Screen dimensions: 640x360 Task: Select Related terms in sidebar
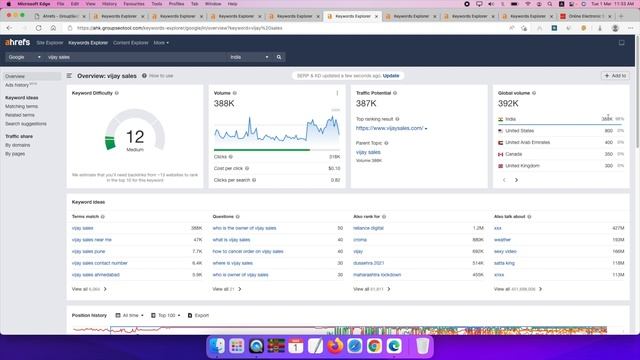[x=20, y=115]
